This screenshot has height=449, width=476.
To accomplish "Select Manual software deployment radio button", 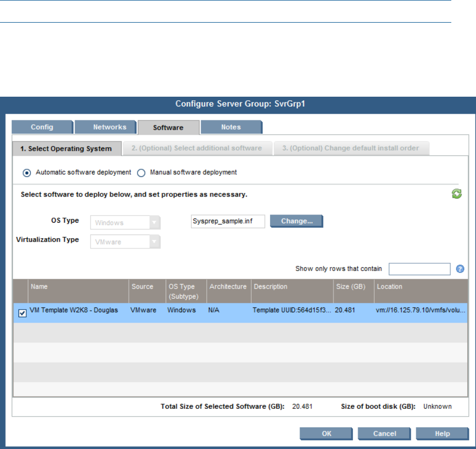I will (x=142, y=173).
